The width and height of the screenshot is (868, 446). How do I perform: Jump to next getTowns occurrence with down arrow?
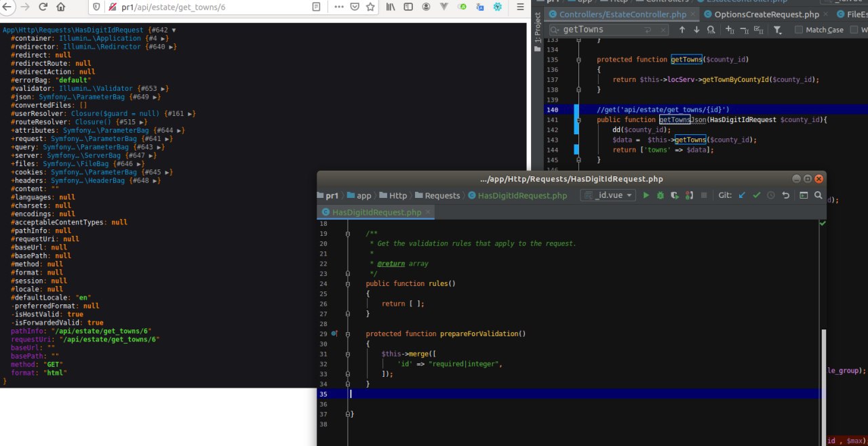(696, 30)
